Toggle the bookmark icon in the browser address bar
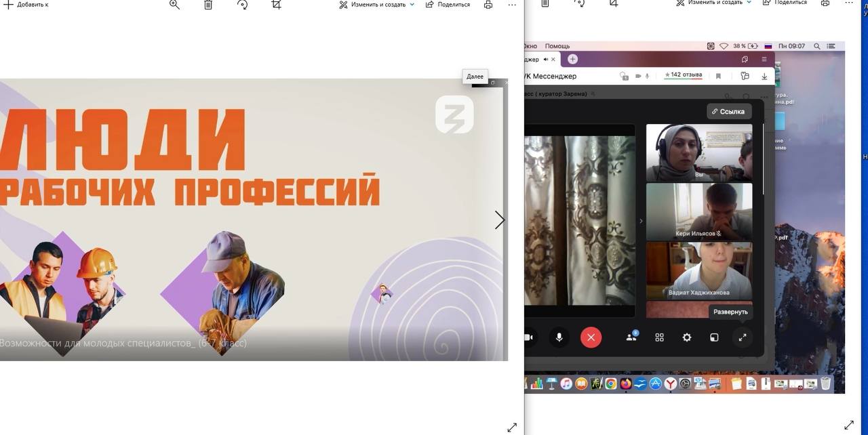 pos(718,77)
